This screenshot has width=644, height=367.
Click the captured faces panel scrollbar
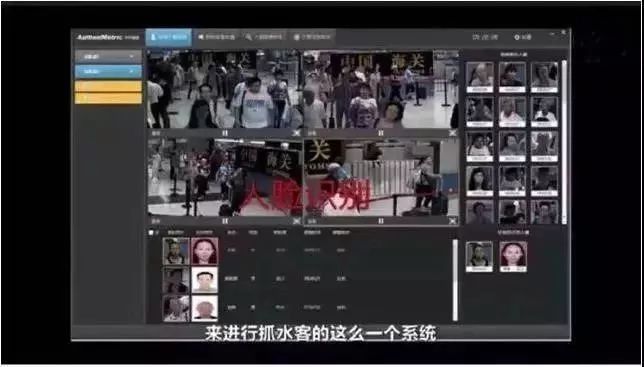click(x=564, y=142)
